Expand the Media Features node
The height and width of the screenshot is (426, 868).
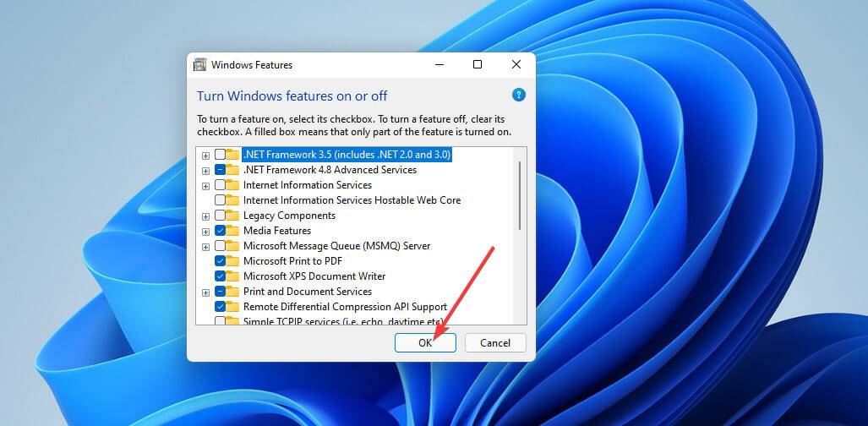(205, 232)
